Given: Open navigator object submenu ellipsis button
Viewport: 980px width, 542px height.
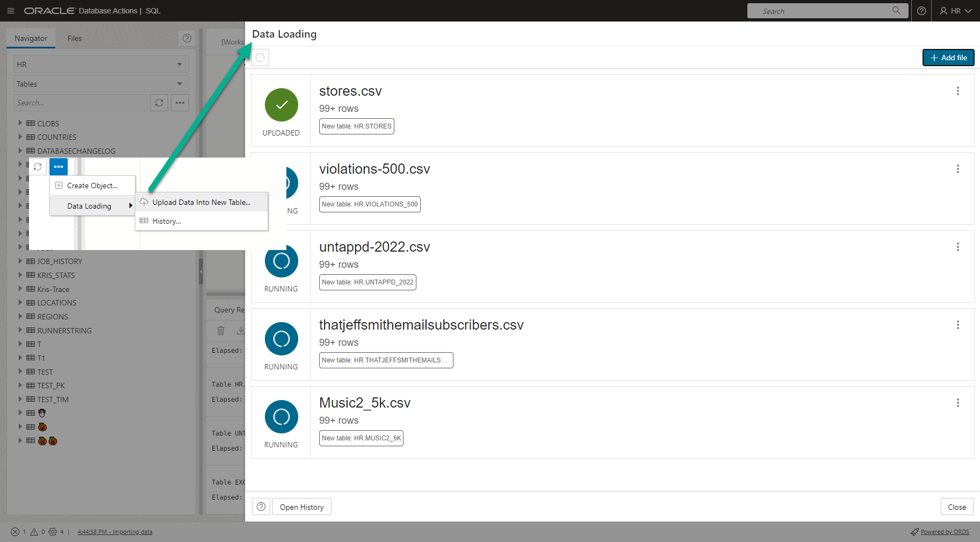Looking at the screenshot, I should pos(180,103).
